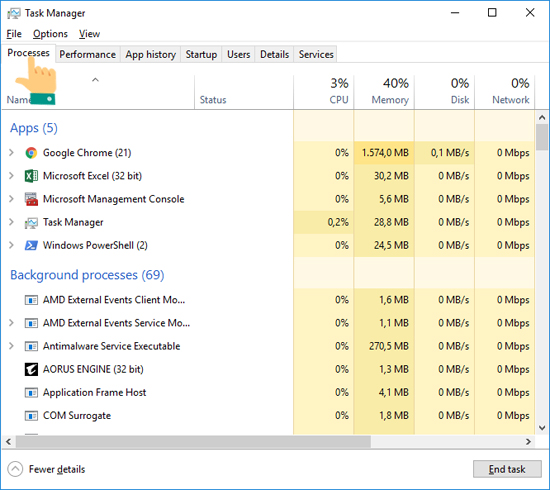Select the Google Chrome (21) row

pyautogui.click(x=268, y=153)
